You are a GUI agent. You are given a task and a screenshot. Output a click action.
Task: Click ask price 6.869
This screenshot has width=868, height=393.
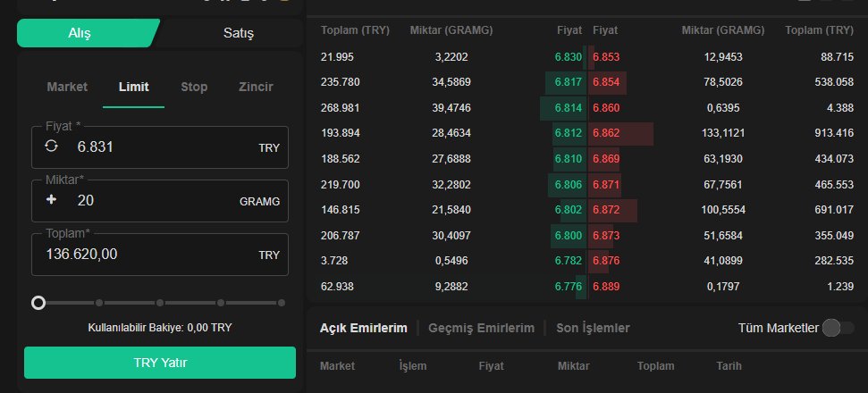[x=606, y=159]
